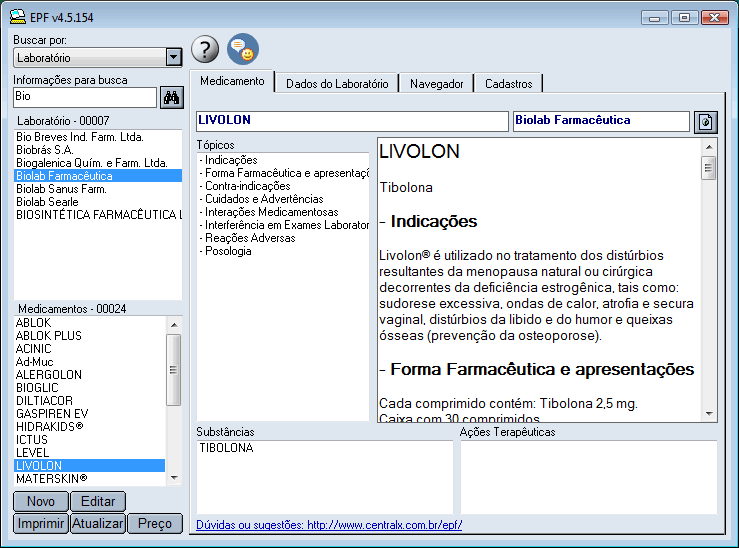Select Biobrás S.A. in laboratory list
The width and height of the screenshot is (739, 548).
click(98, 150)
